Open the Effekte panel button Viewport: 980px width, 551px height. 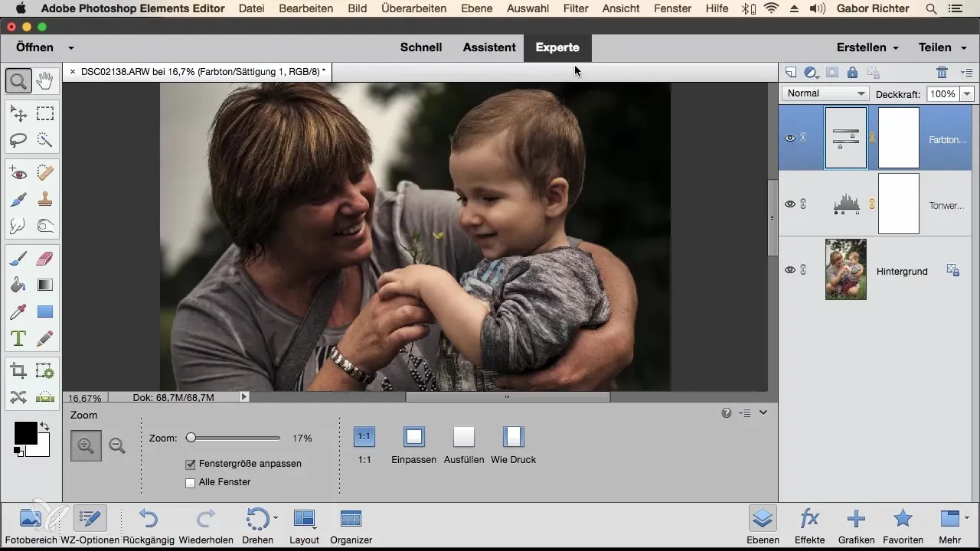tap(810, 526)
